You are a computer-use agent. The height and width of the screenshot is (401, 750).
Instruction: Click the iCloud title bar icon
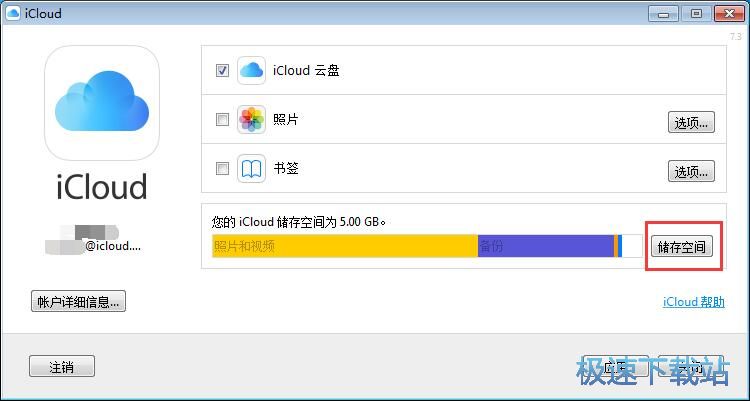click(x=13, y=13)
